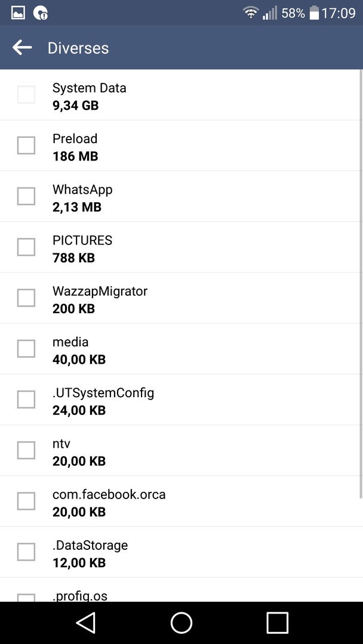Tap the Wi-Fi status icon
The image size is (363, 644).
click(x=250, y=13)
